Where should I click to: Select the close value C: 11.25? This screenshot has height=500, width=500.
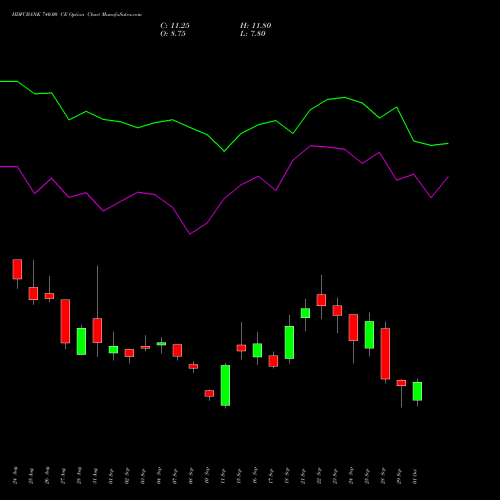(175, 26)
